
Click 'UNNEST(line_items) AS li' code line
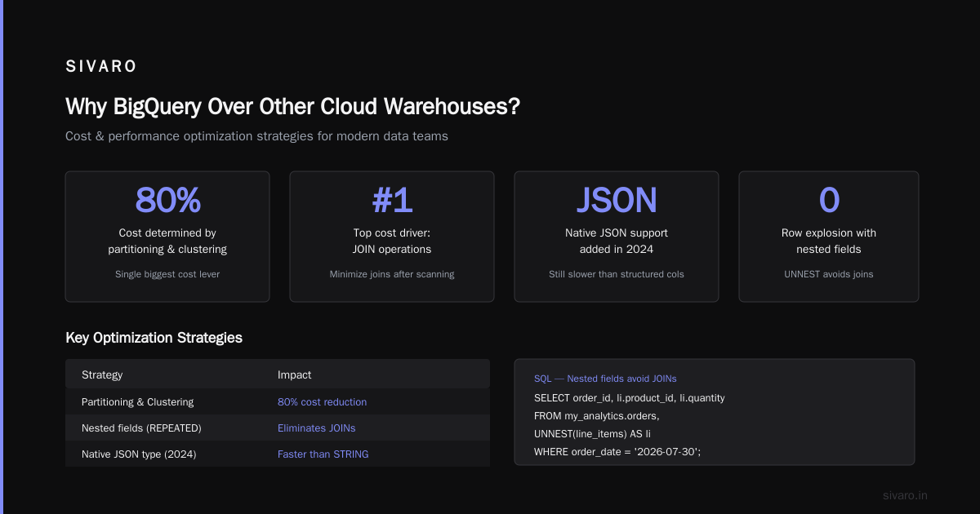592,433
